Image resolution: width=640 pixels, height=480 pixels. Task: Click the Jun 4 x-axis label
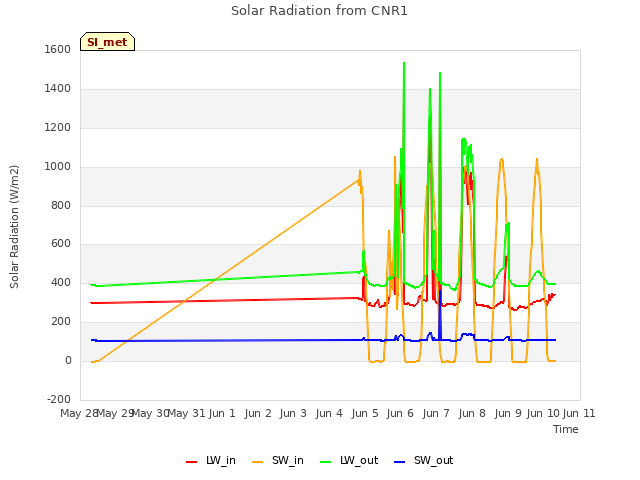click(x=329, y=413)
